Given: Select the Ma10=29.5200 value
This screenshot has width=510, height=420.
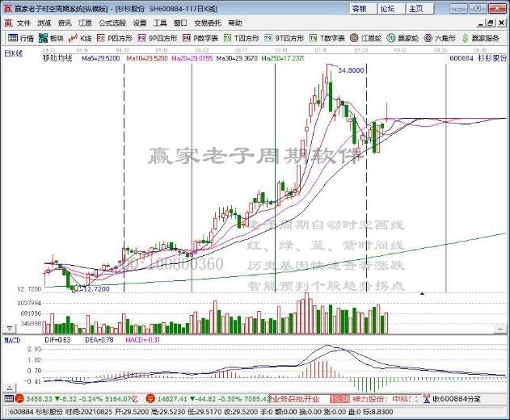Looking at the screenshot, I should tap(147, 58).
